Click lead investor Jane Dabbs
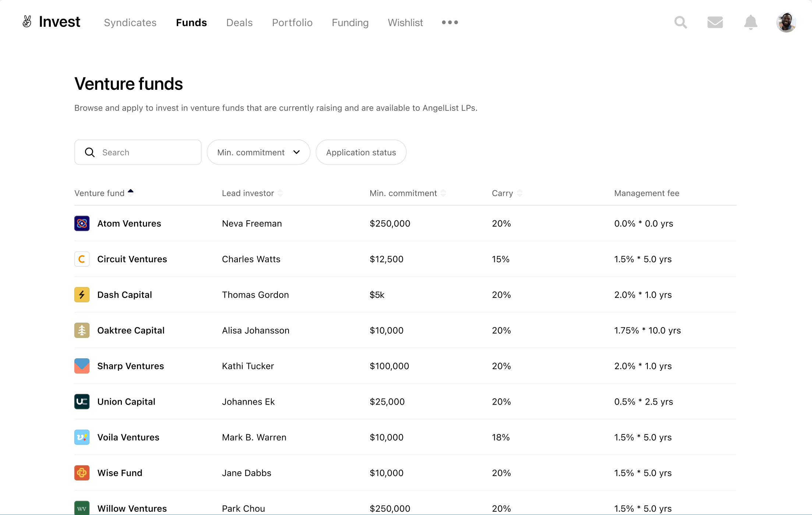 [247, 473]
